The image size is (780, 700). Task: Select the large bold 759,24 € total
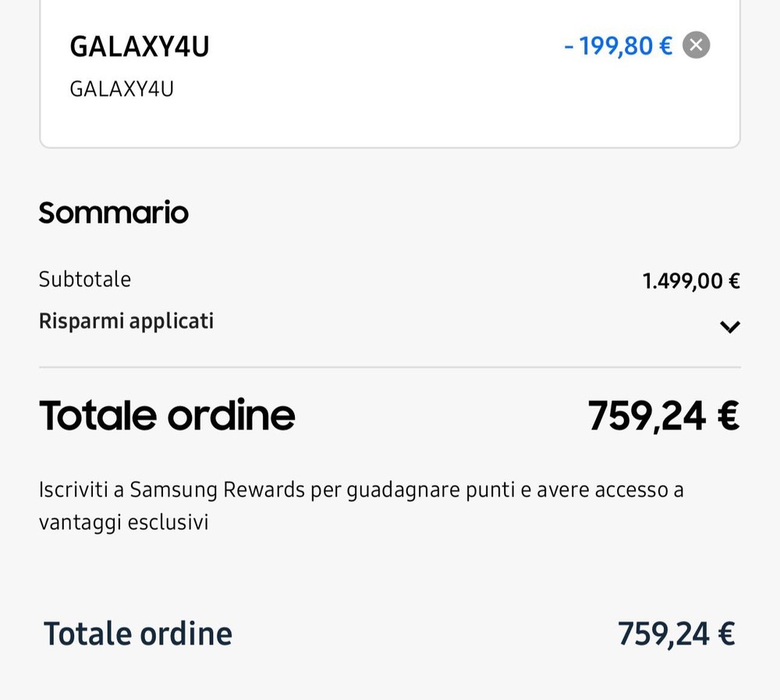[x=663, y=415]
